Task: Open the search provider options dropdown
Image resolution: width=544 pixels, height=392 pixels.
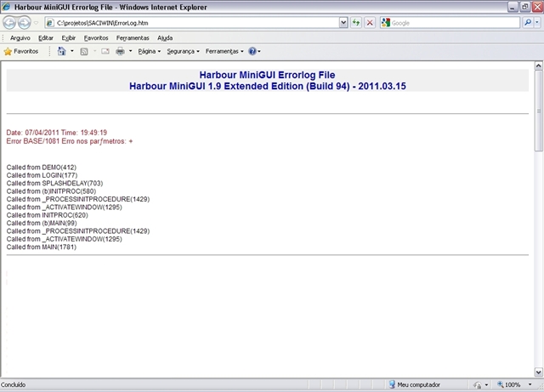Action: tap(537, 23)
